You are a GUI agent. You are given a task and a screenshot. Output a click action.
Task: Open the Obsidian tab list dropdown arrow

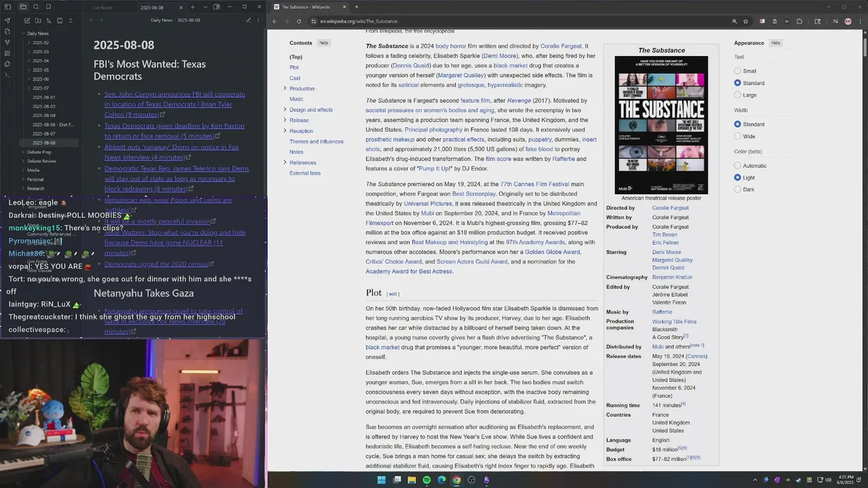click(205, 7)
